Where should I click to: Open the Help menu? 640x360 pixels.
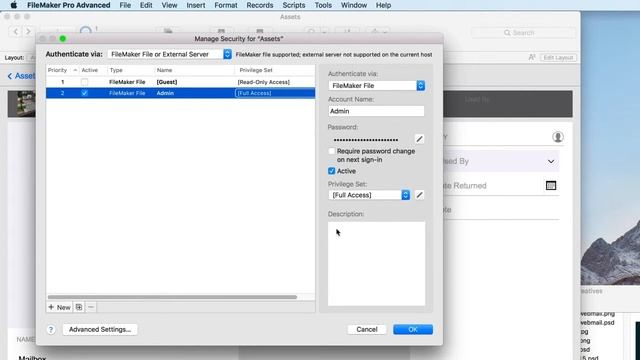[x=383, y=5]
